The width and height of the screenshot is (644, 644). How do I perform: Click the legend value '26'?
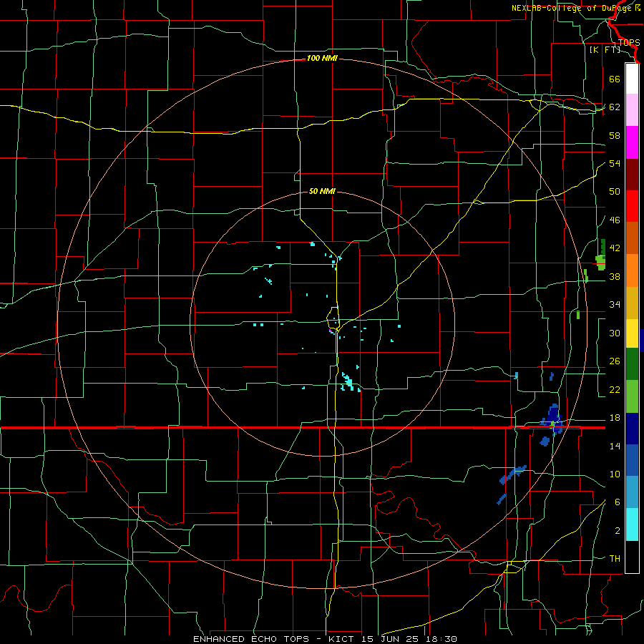click(615, 361)
